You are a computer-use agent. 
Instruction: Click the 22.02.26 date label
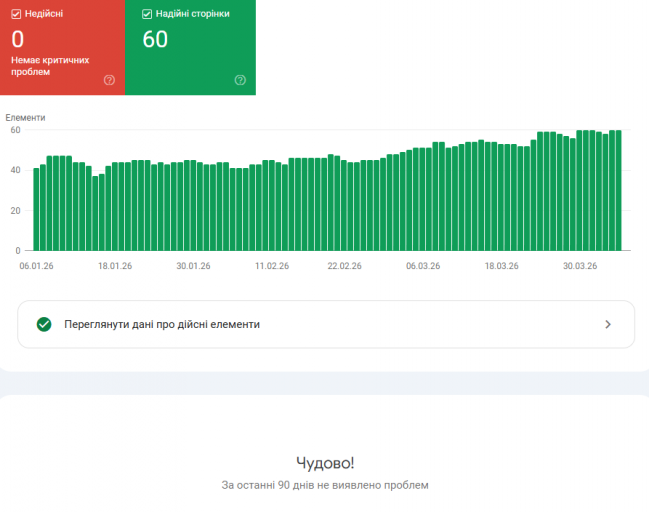click(344, 266)
